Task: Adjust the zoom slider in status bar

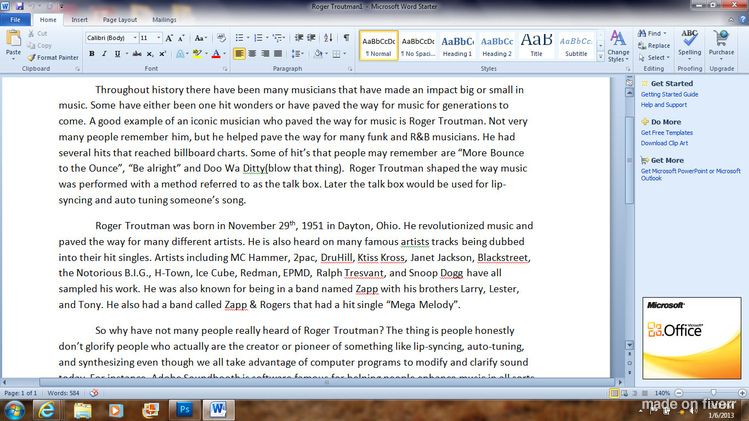Action: (x=713, y=393)
